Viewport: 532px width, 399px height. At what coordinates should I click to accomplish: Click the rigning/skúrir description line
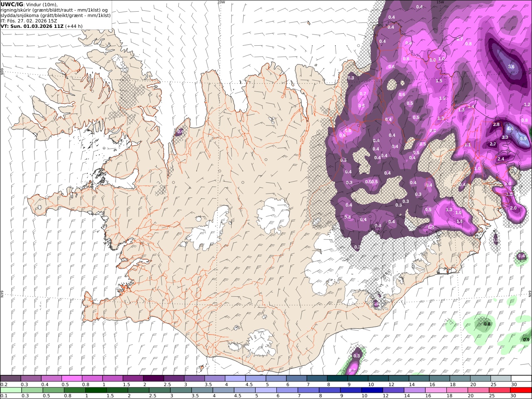click(x=54, y=10)
